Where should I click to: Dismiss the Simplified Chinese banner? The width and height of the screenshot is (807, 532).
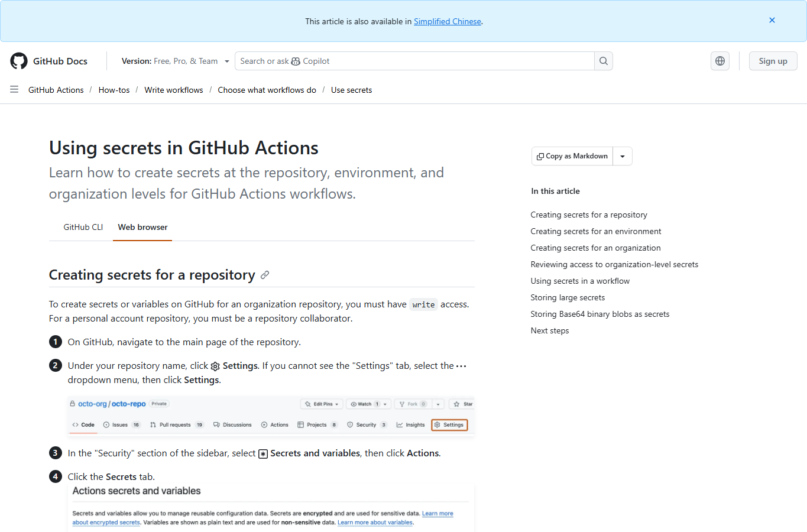(x=772, y=20)
